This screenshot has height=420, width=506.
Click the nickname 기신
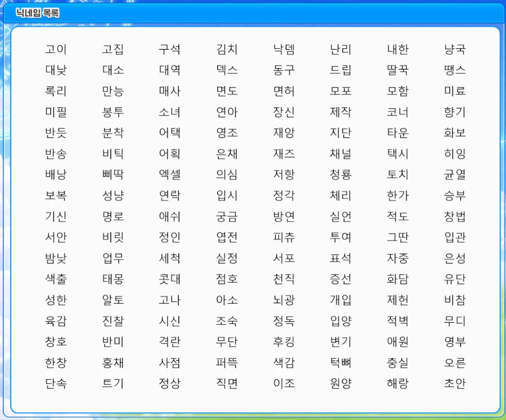56,216
